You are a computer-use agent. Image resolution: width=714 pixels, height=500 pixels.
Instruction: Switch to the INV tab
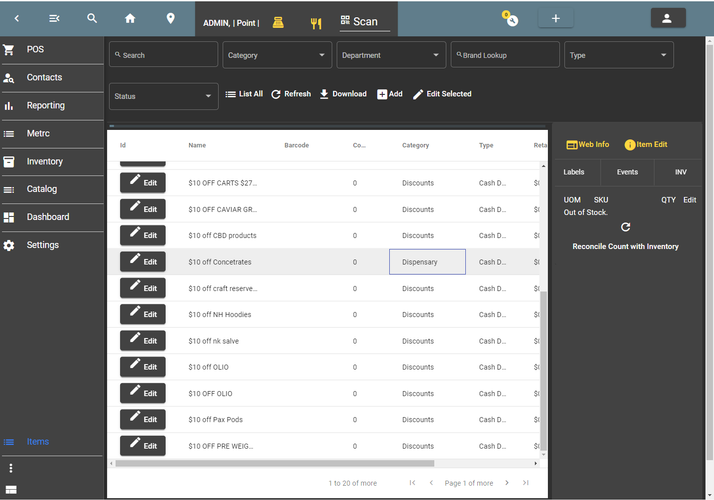pyautogui.click(x=680, y=172)
